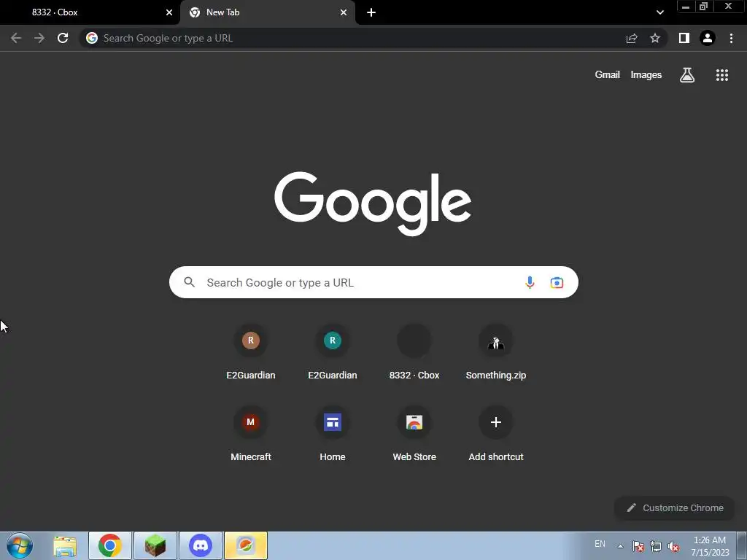
Task: Open the second E2Guardian shortcut, teal R
Action: click(333, 352)
